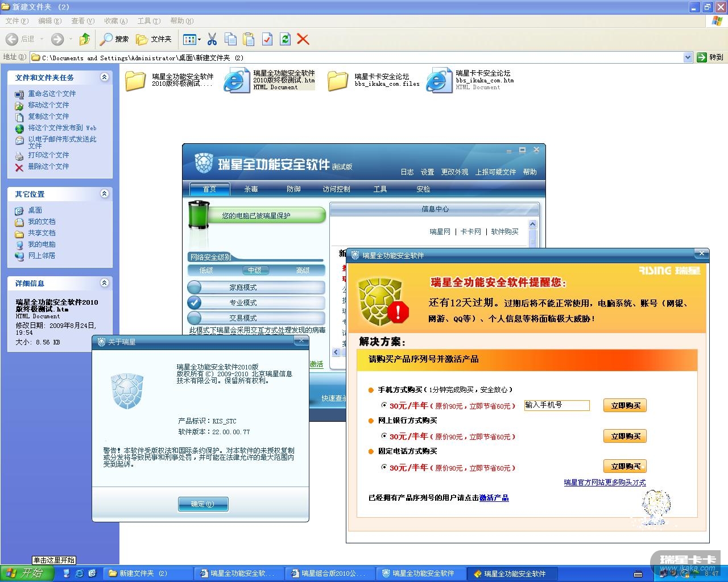Select the 2010版终极测试.htm HTML document icon

point(237,80)
